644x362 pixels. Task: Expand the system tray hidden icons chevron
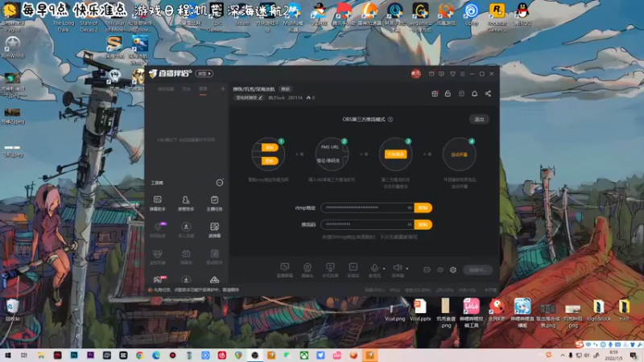coord(562,355)
